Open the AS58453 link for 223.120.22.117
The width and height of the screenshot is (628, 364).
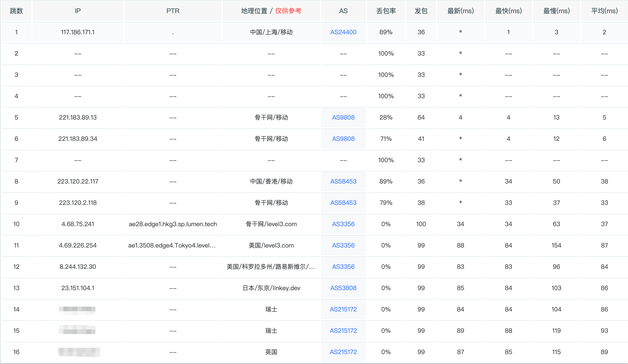343,181
